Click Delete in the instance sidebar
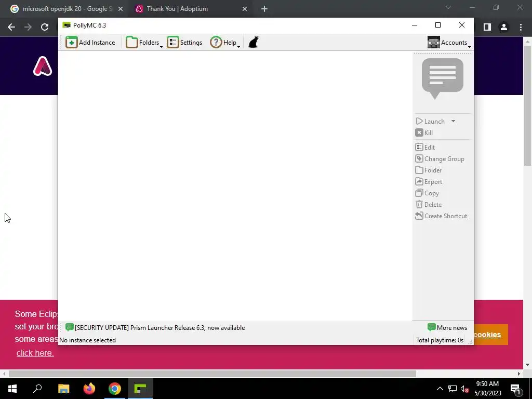 pos(429,205)
